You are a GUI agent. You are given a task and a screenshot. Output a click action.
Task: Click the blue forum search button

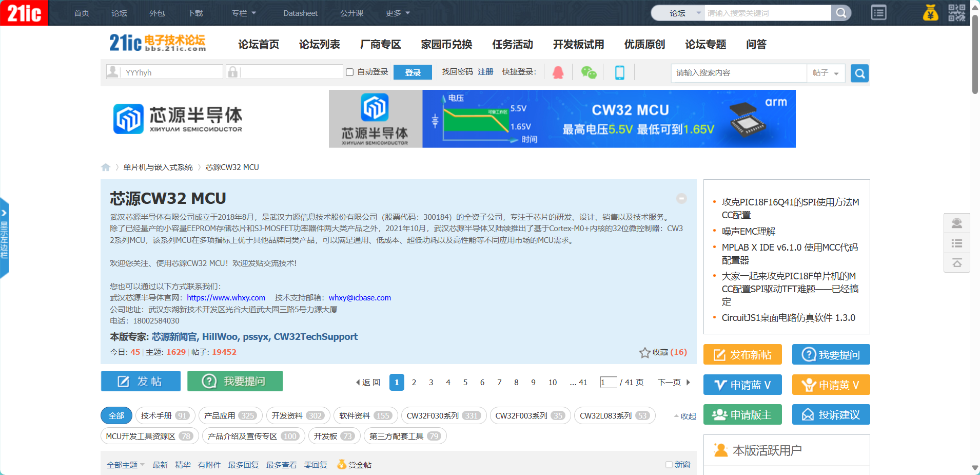tap(859, 73)
